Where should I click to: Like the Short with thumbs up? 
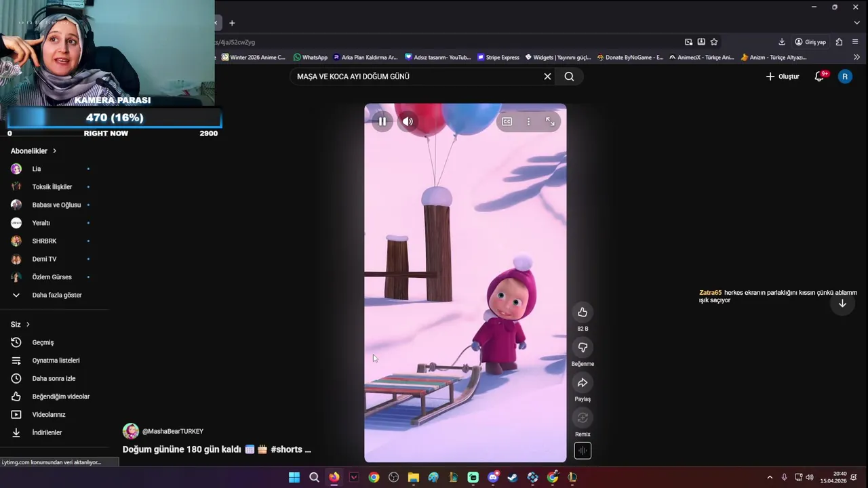click(x=583, y=312)
